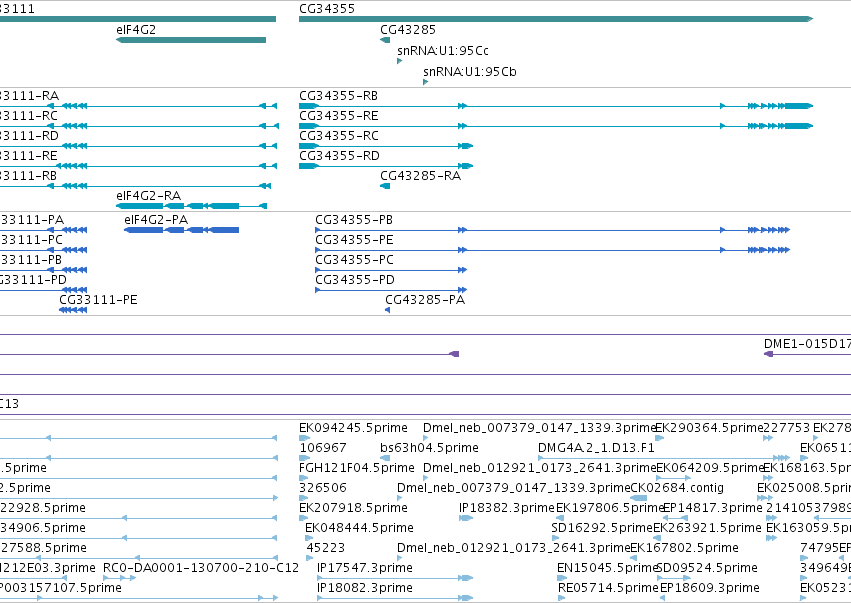Click the EN15045.5prime EST label
The width and height of the screenshot is (851, 603).
coord(607,568)
